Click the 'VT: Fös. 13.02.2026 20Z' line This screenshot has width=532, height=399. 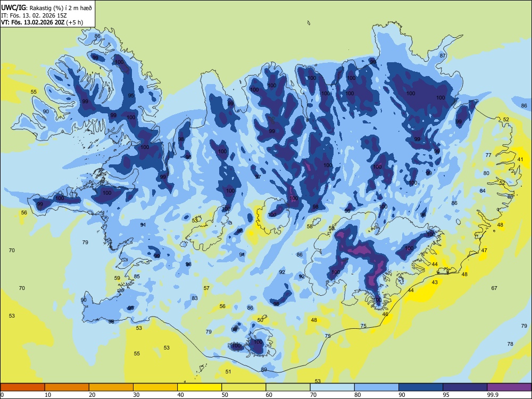(32, 22)
